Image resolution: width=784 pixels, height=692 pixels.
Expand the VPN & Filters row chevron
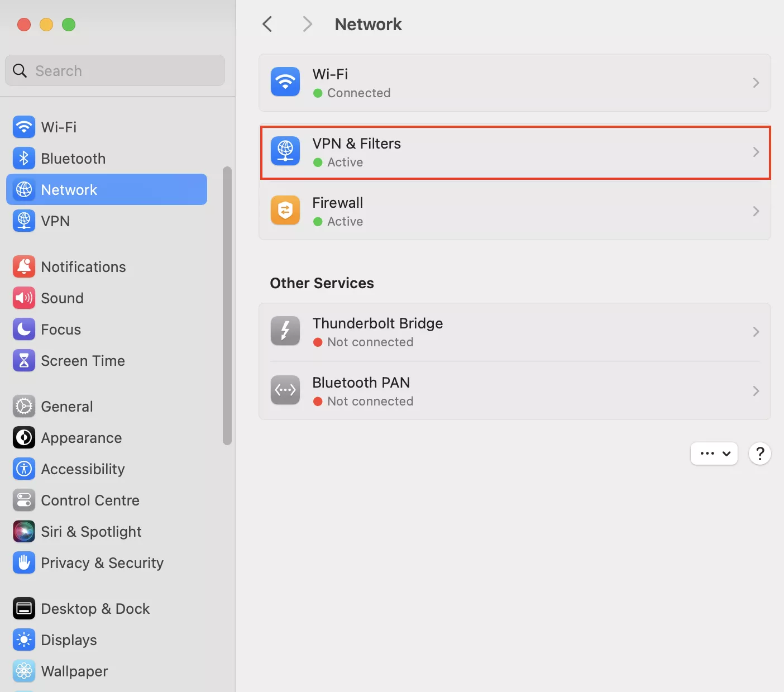click(756, 152)
